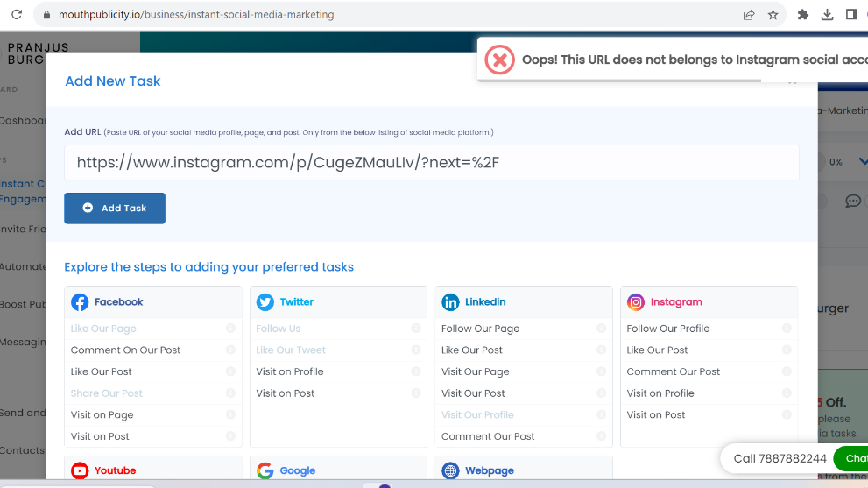This screenshot has height=488, width=868.
Task: Click info icon beside Follow Our Profile
Action: (787, 329)
